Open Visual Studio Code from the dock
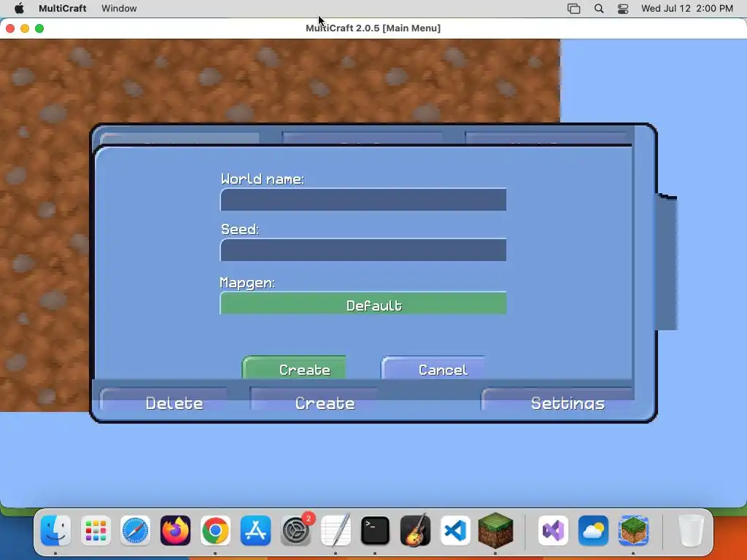Image resolution: width=747 pixels, height=560 pixels. pyautogui.click(x=455, y=530)
